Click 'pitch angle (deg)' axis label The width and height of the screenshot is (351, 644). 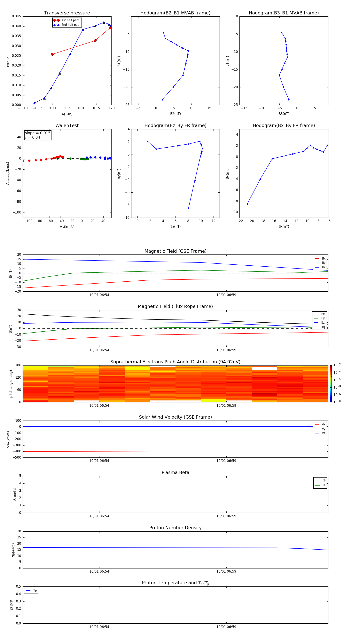(11, 384)
